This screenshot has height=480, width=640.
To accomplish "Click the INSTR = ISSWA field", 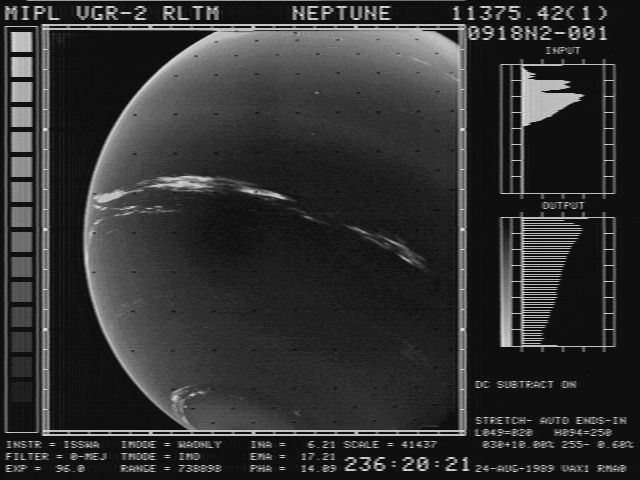I will click(48, 444).
